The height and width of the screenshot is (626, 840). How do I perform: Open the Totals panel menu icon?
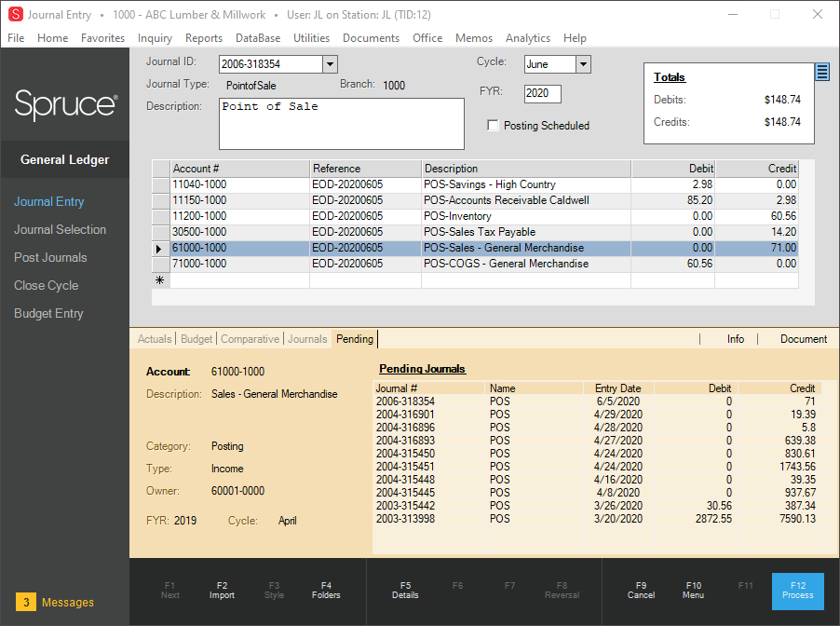click(x=822, y=73)
